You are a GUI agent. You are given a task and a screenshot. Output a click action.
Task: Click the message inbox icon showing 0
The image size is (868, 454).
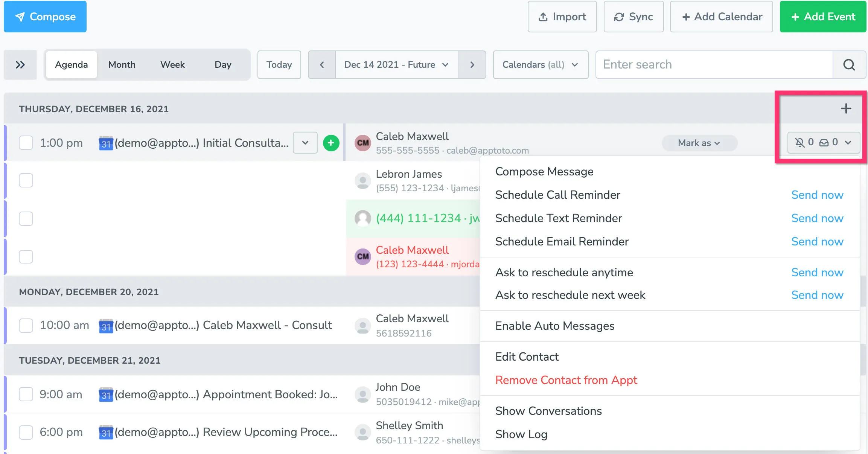click(x=824, y=142)
